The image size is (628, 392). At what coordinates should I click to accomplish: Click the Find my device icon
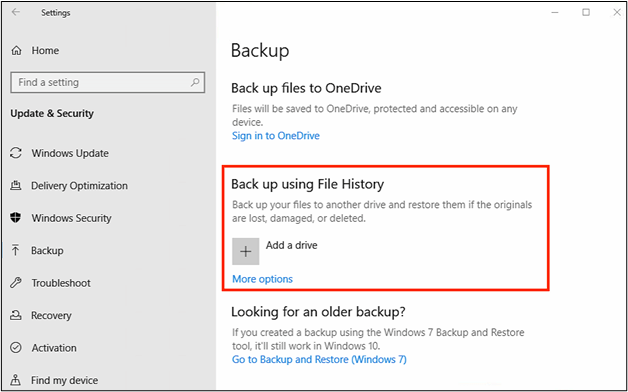(x=16, y=380)
